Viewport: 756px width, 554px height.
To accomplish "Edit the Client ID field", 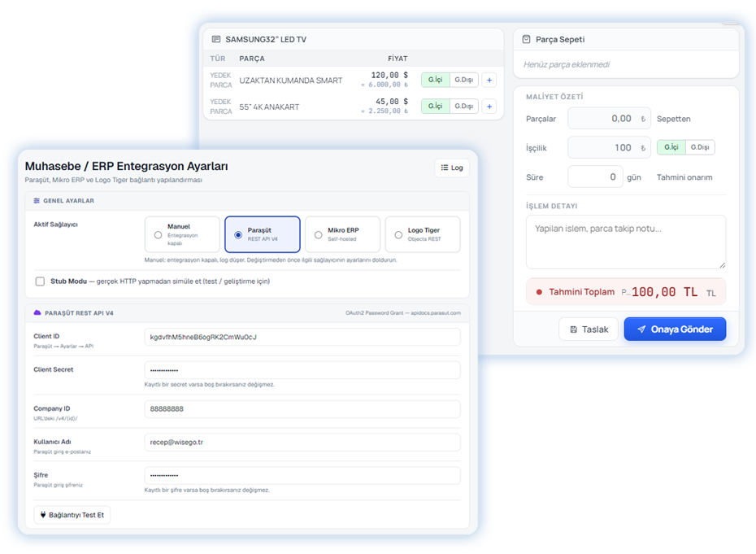I will pos(302,337).
